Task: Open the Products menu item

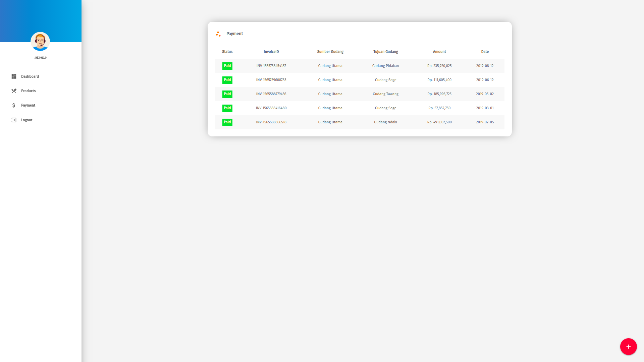Action: [28, 91]
